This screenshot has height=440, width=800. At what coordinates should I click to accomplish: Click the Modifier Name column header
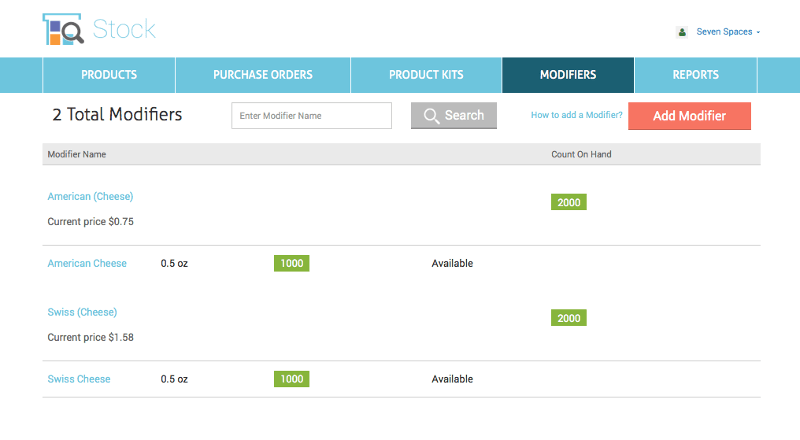click(x=77, y=154)
